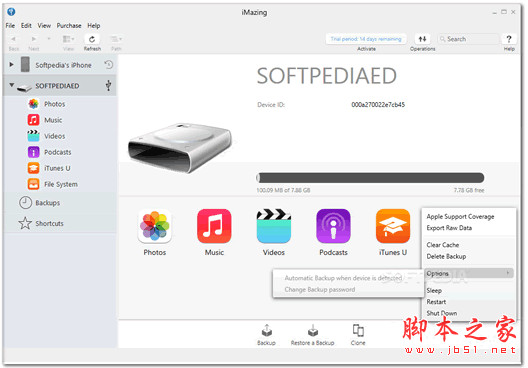Choose Clear Cache in context menu

pos(443,245)
